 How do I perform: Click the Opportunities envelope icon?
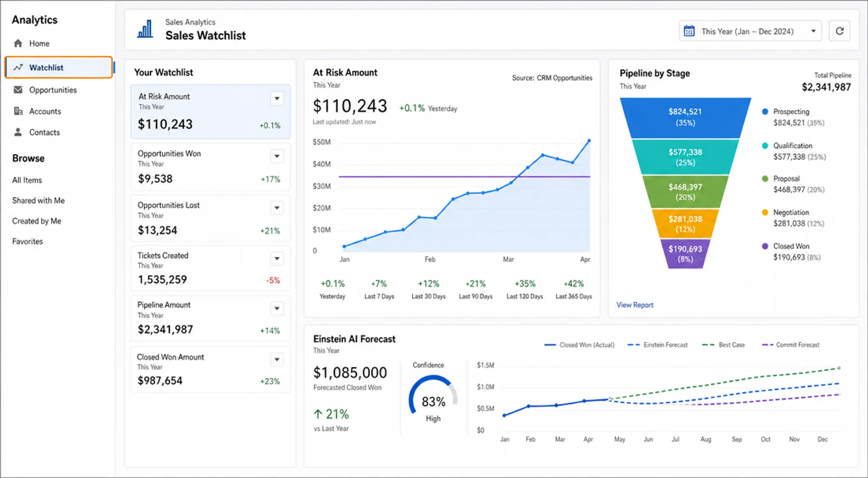point(18,90)
